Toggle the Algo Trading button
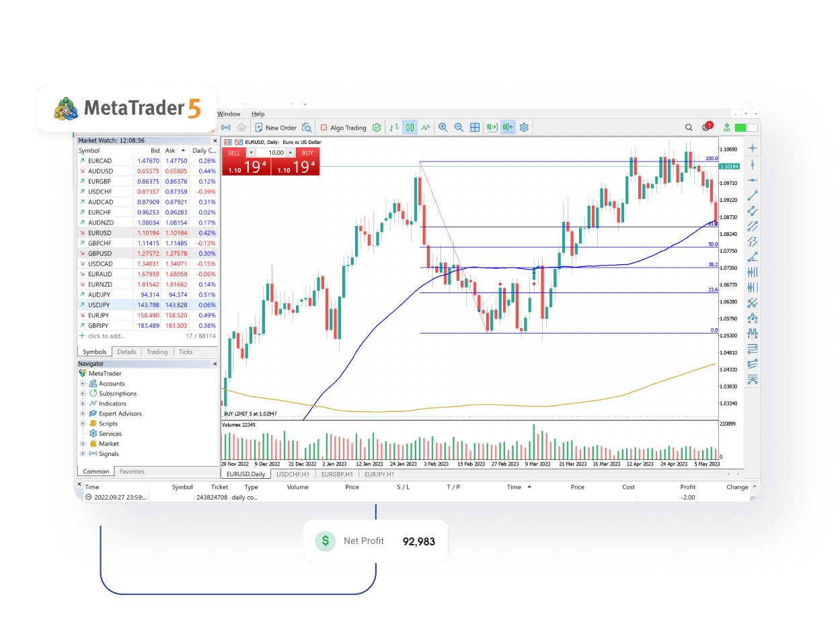 coord(343,127)
